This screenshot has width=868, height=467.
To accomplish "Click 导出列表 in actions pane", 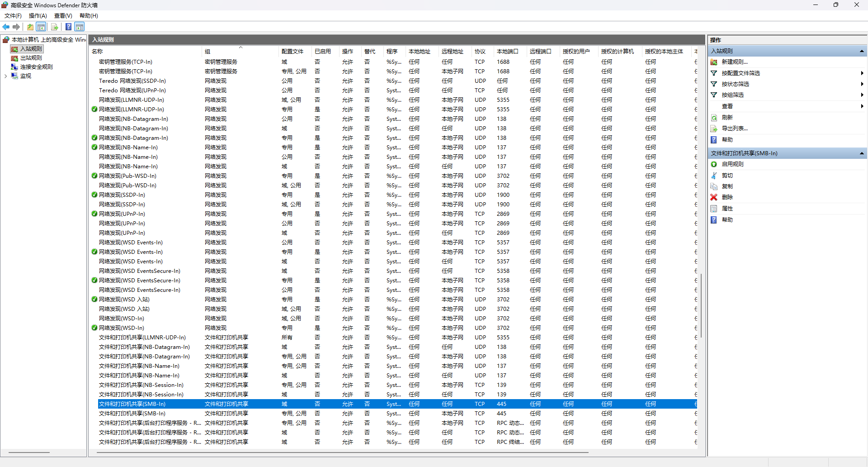I will pos(735,129).
